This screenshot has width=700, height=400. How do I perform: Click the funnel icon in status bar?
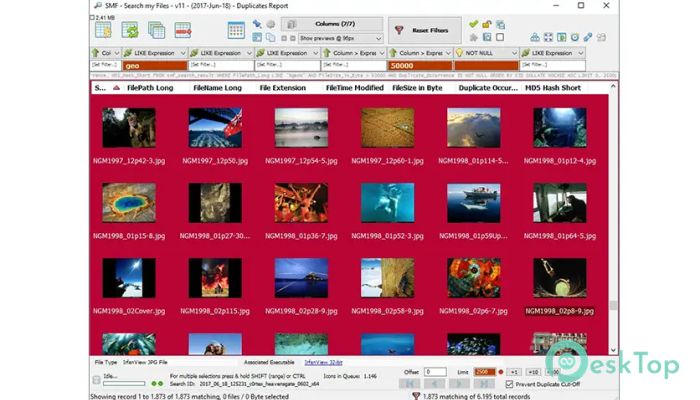[416, 396]
